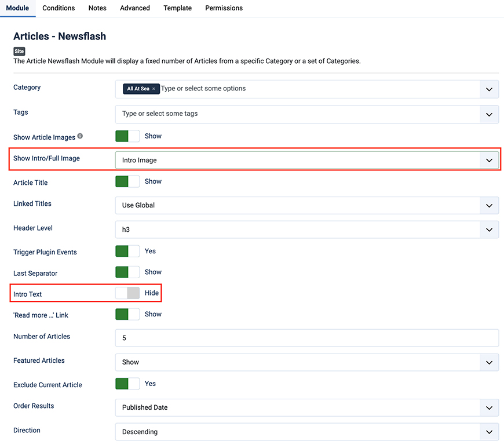The width and height of the screenshot is (504, 448).
Task: Toggle the Trigger Plugin Events switch
Action: [x=127, y=252]
